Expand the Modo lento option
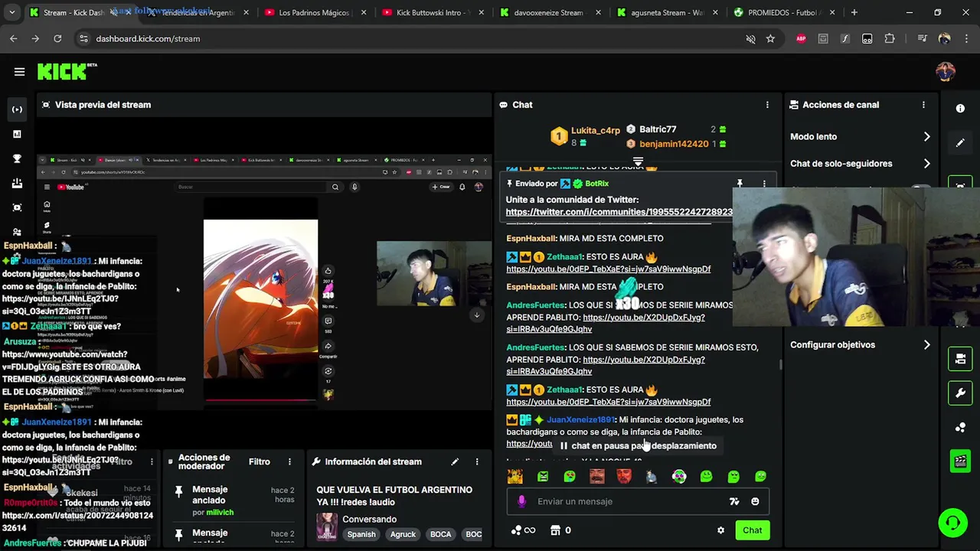Viewport: 980px width, 551px height. coord(860,137)
